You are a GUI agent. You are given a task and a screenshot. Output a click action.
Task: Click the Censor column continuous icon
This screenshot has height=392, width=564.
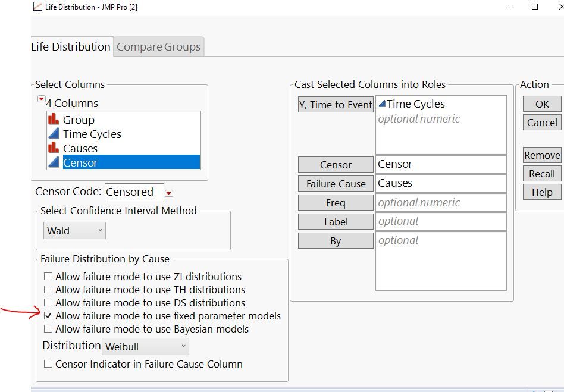point(54,162)
